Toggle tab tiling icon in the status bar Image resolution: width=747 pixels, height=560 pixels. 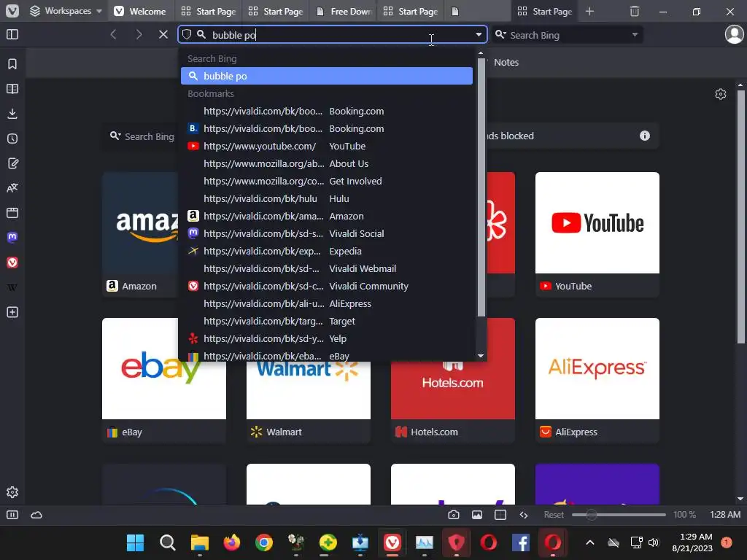tap(500, 515)
